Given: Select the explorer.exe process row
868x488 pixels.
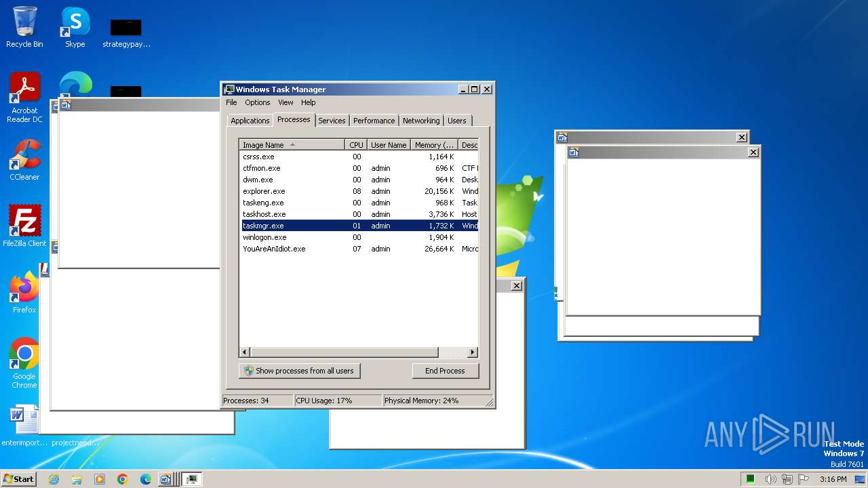Looking at the screenshot, I should click(359, 191).
